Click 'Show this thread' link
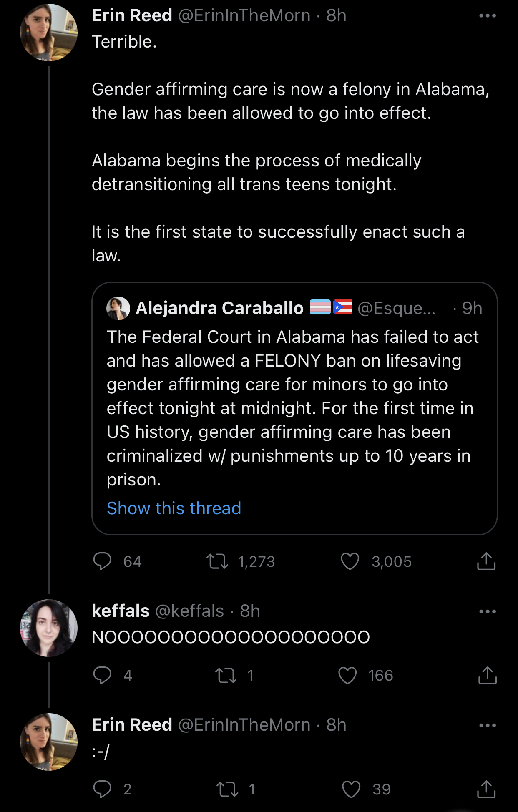The image size is (518, 812). tap(174, 508)
